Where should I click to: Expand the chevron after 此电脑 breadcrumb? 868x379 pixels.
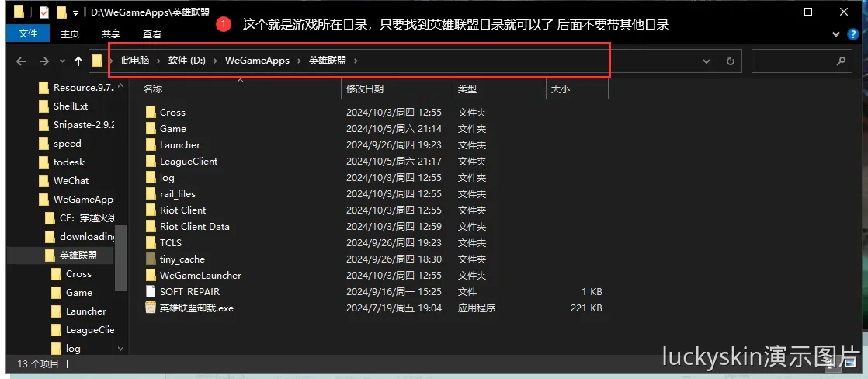point(159,61)
